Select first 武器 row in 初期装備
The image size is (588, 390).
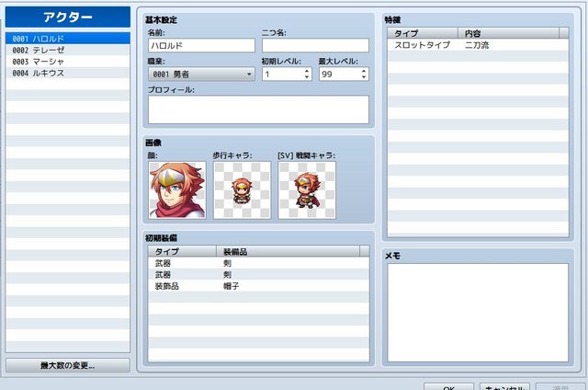pos(258,263)
